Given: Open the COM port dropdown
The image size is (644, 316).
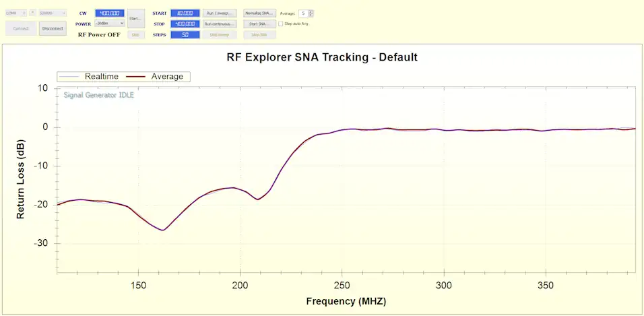Looking at the screenshot, I should click(15, 13).
